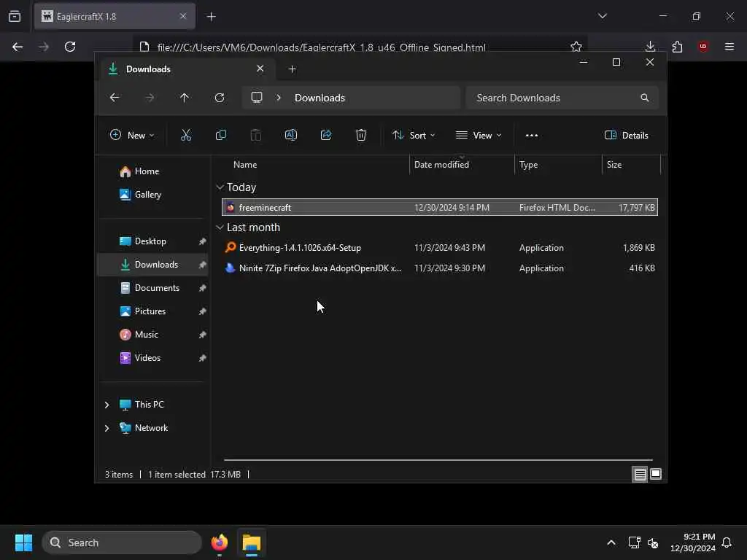Viewport: 747px width, 560px height.
Task: Close the Downloads Explorer tab
Action: pyautogui.click(x=260, y=69)
